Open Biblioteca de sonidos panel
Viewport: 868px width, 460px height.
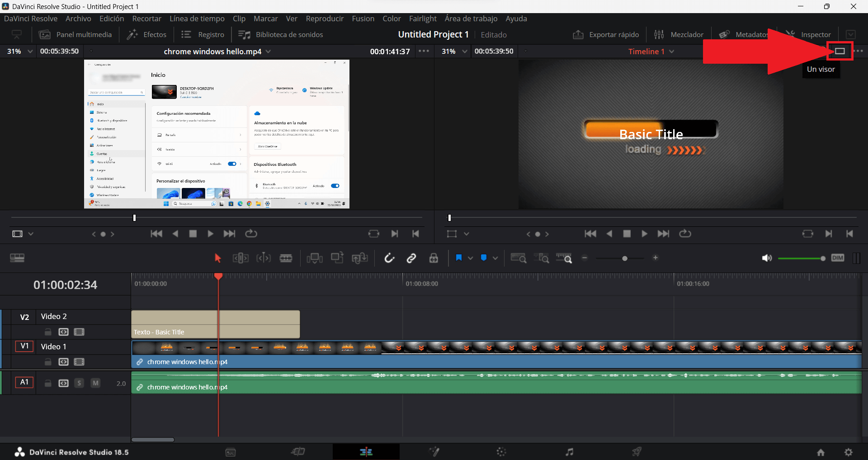click(x=280, y=34)
